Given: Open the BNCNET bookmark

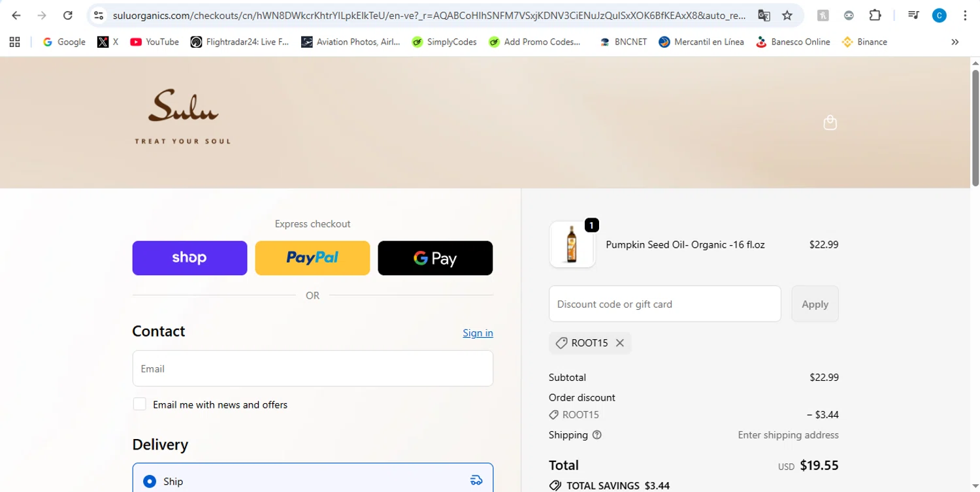Looking at the screenshot, I should [x=623, y=42].
